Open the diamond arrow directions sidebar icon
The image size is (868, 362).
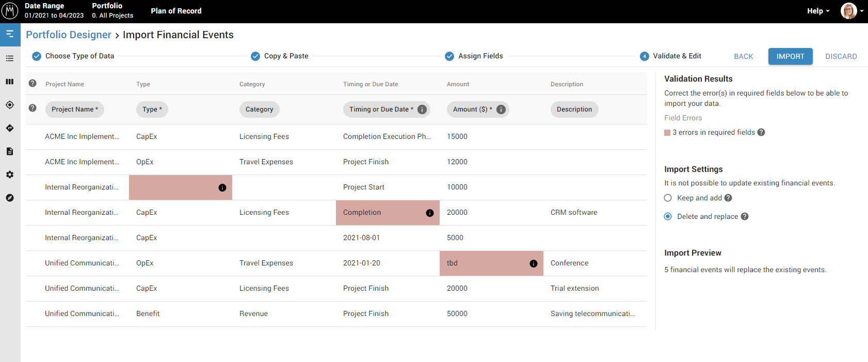pos(10,128)
